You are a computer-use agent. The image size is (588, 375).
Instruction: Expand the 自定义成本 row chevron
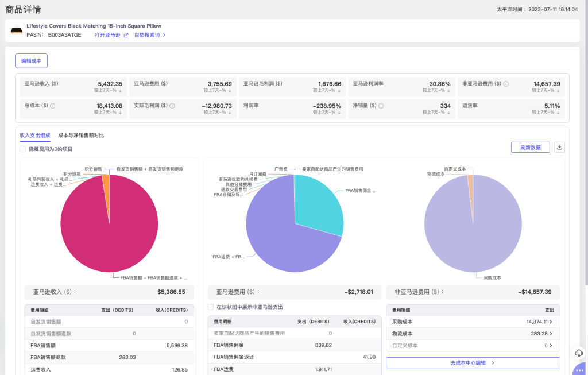pos(551,346)
